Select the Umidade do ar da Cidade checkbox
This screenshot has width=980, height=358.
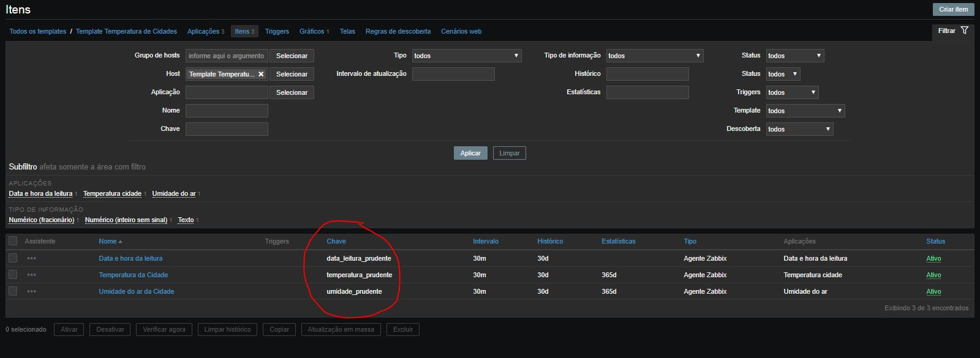click(x=13, y=291)
